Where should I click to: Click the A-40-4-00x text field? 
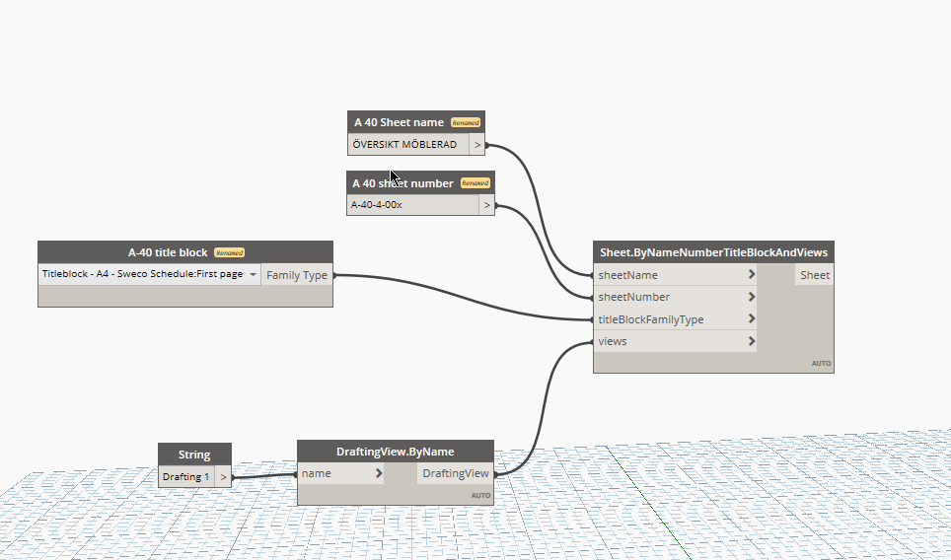[413, 205]
